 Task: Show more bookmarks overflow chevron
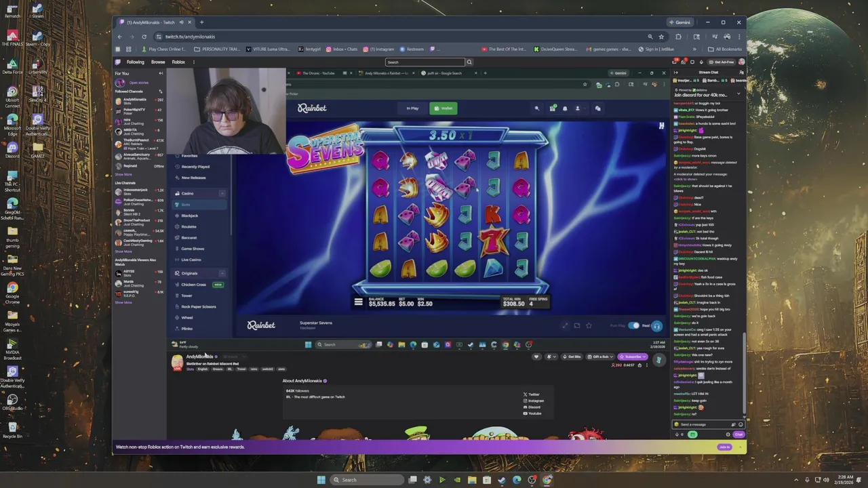tap(694, 49)
